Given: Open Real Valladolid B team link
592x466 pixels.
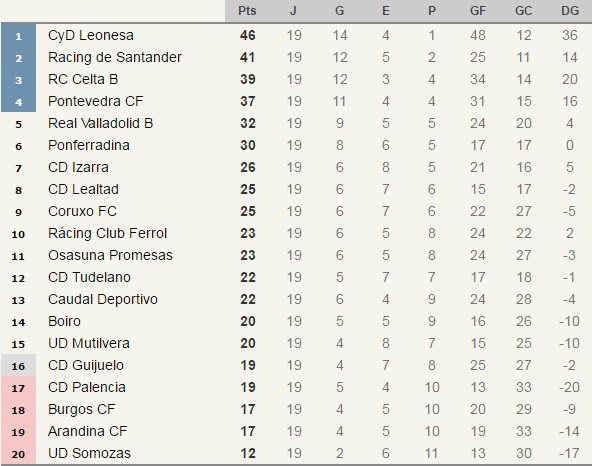Looking at the screenshot, I should tap(100, 123).
